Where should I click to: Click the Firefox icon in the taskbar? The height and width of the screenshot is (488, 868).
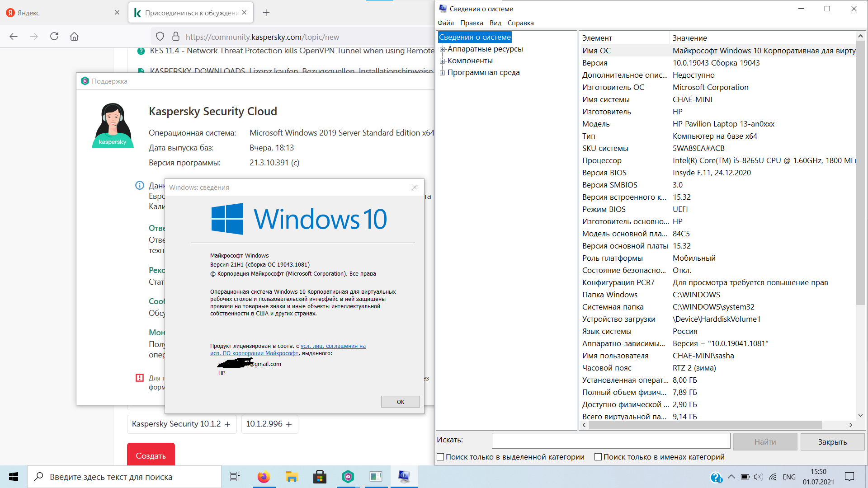pyautogui.click(x=264, y=477)
